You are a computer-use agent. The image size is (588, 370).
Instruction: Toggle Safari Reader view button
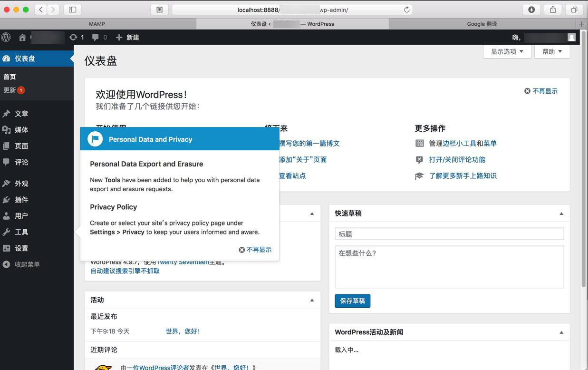point(160,10)
